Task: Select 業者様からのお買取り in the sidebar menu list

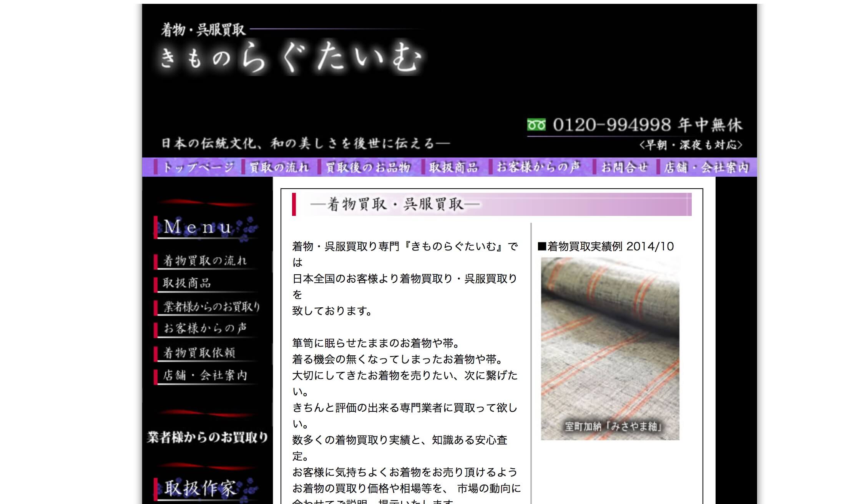Action: [211, 307]
